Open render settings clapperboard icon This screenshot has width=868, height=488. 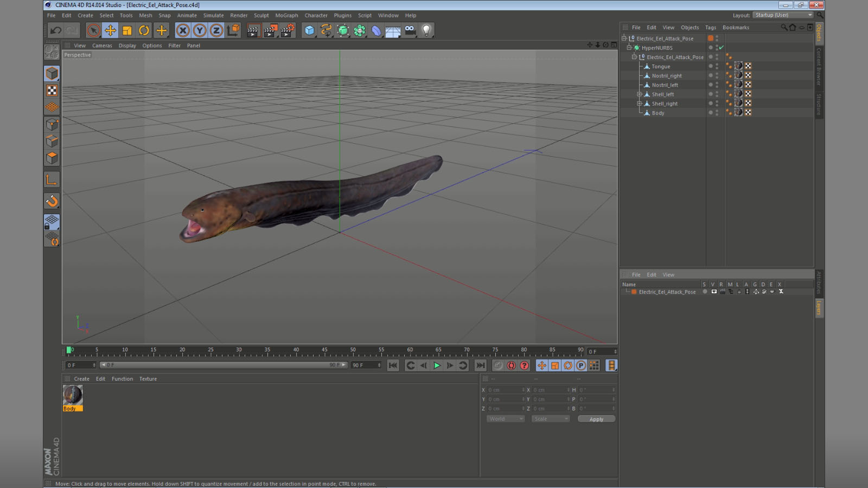coord(288,30)
